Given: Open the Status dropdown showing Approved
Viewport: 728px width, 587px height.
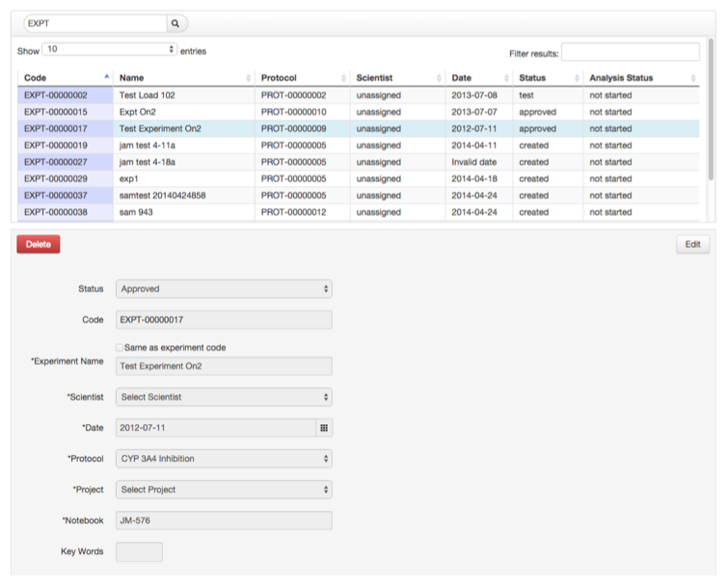Looking at the screenshot, I should [224, 288].
